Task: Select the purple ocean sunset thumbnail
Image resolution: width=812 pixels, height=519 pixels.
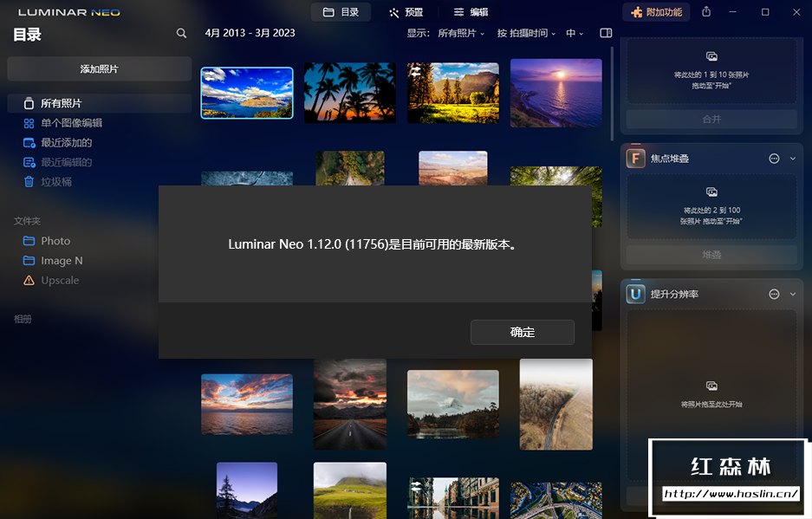Action: [x=556, y=93]
